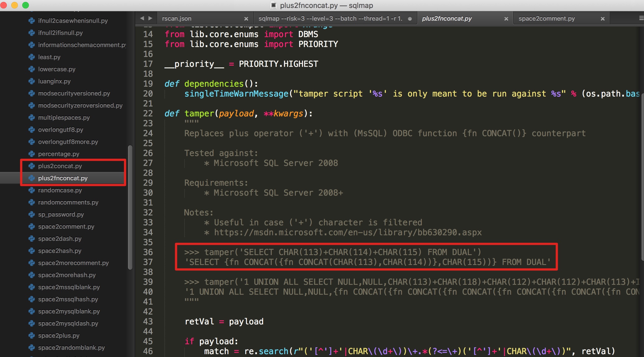Click the Python icon beside modsecurityversioned.py
The image size is (644, 357).
(31, 93)
